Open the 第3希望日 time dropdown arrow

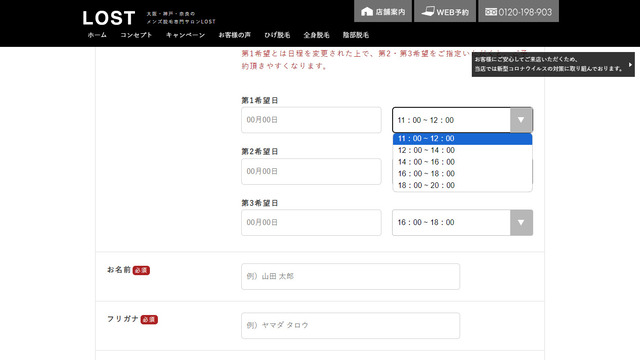pos(521,222)
